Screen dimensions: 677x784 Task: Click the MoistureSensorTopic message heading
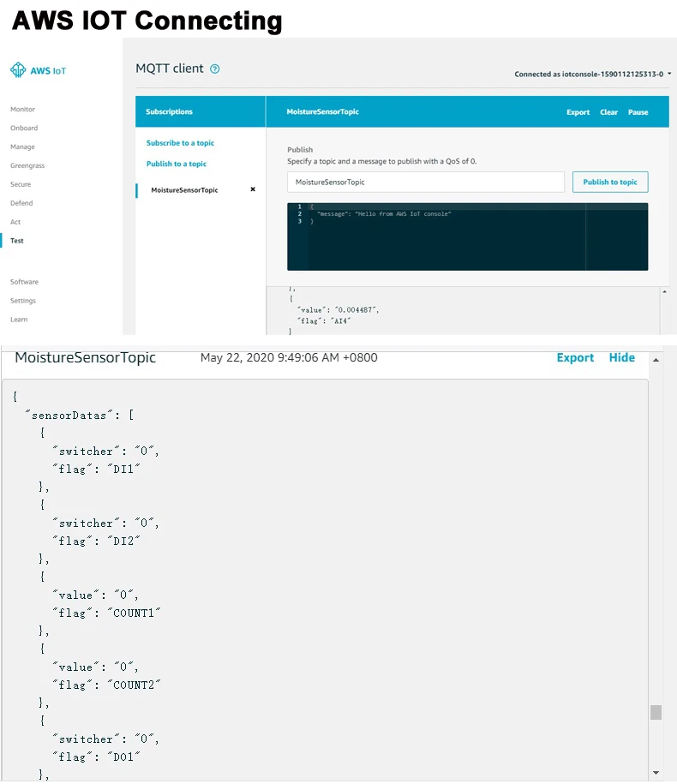[85, 358]
